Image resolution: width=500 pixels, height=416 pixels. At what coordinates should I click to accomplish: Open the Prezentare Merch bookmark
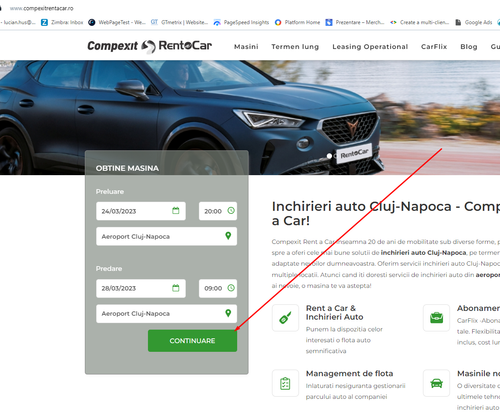point(355,22)
